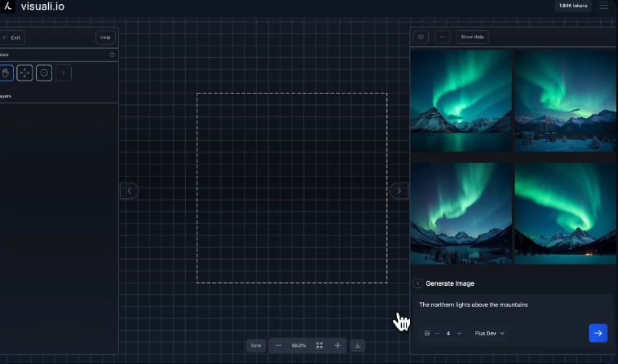Click the image settings icon beside count
The image size is (618, 364).
(x=427, y=333)
